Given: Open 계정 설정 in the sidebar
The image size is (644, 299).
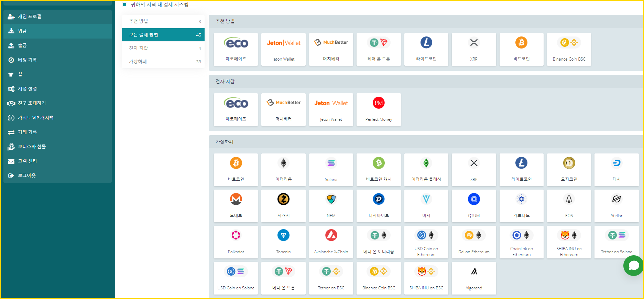Looking at the screenshot, I should click(x=57, y=89).
